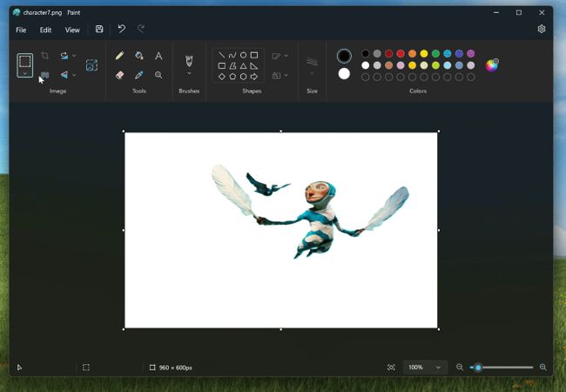Click the selection size icon in status bar
The image size is (566, 392).
86,368
